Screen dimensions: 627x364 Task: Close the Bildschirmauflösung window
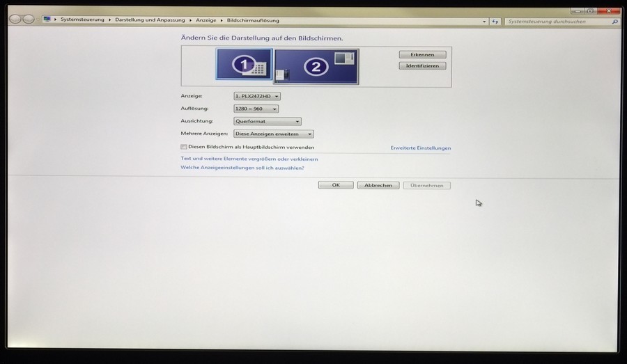pos(609,11)
